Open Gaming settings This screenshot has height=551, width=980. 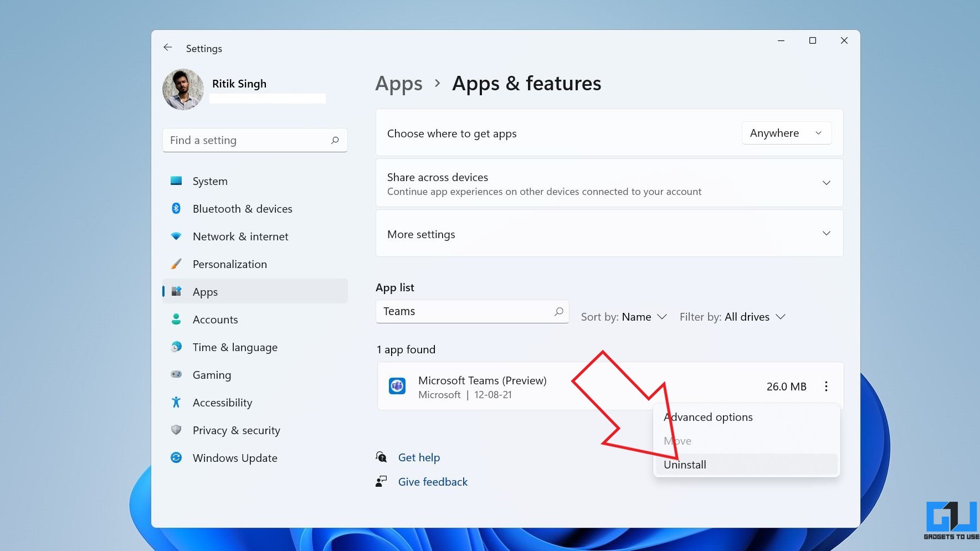tap(255, 375)
